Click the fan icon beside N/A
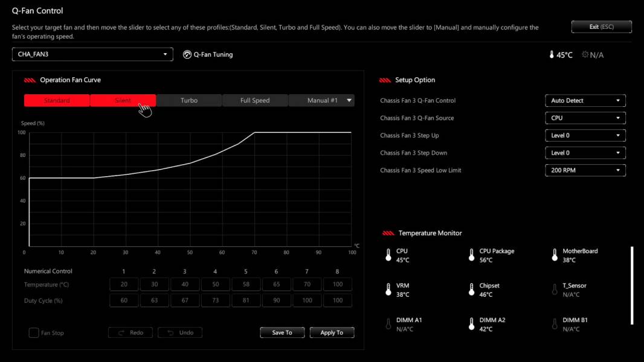This screenshot has width=644, height=362. point(585,54)
